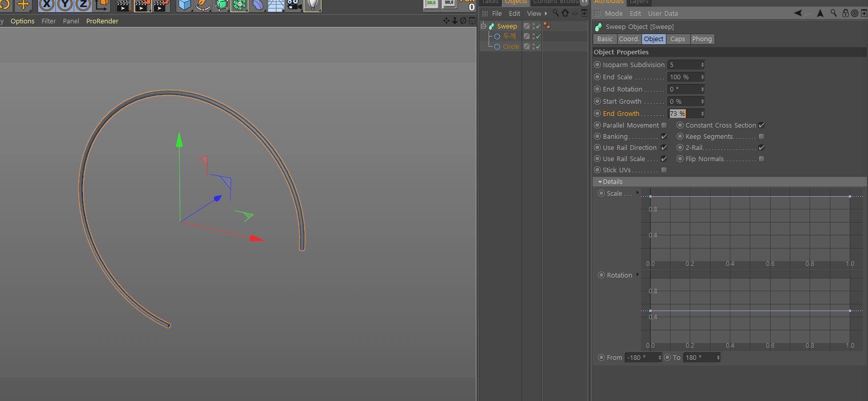Toggle the 2-Rail checkbox
Viewport: 868px width, 401px height.
point(761,147)
